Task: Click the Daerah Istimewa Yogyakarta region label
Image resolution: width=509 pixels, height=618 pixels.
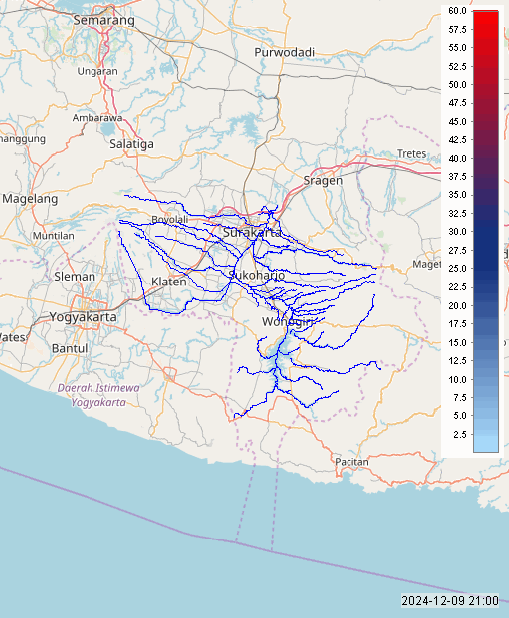Action: (99, 395)
